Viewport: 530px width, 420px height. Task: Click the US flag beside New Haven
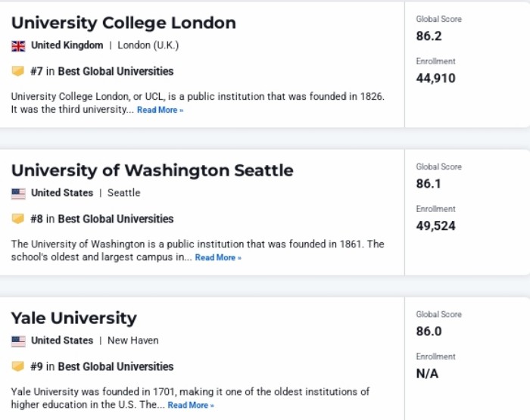tap(18, 341)
